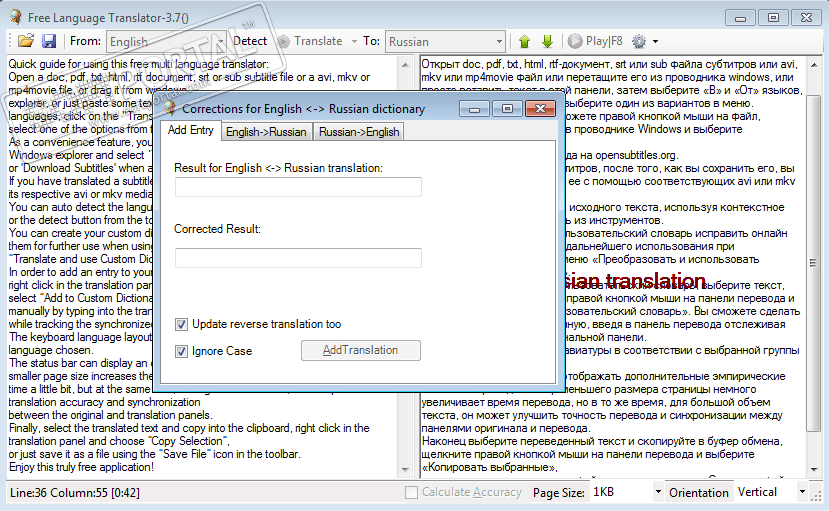This screenshot has height=511, width=829.
Task: Click the application icon in main title bar
Action: click(15, 17)
